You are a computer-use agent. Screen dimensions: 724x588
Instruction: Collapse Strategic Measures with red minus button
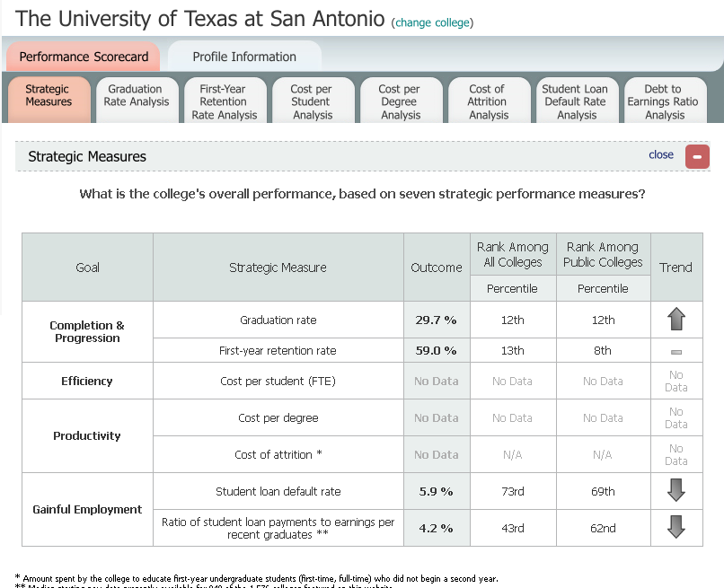click(697, 156)
